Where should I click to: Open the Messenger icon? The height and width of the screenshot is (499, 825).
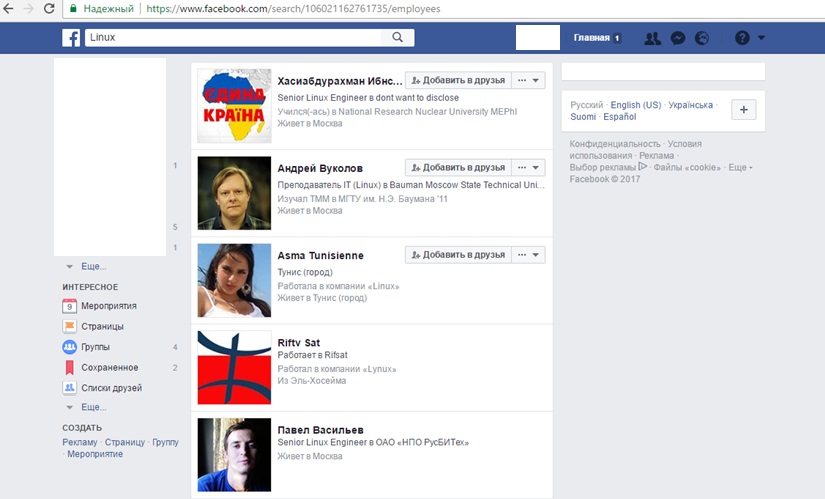coord(678,38)
